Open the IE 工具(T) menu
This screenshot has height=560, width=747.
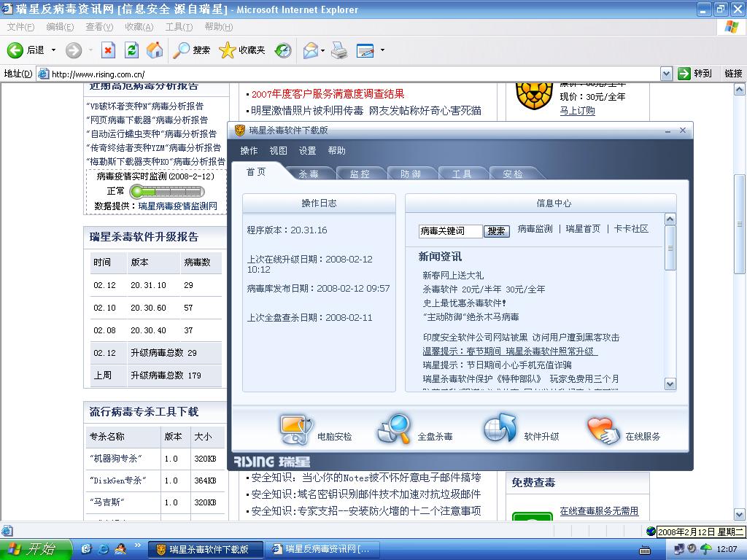tap(179, 27)
